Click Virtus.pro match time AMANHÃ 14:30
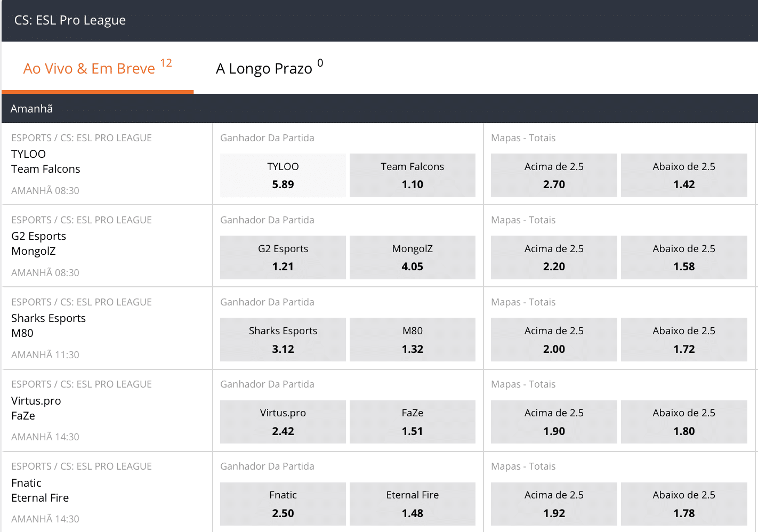This screenshot has height=532, width=758. pos(45,437)
